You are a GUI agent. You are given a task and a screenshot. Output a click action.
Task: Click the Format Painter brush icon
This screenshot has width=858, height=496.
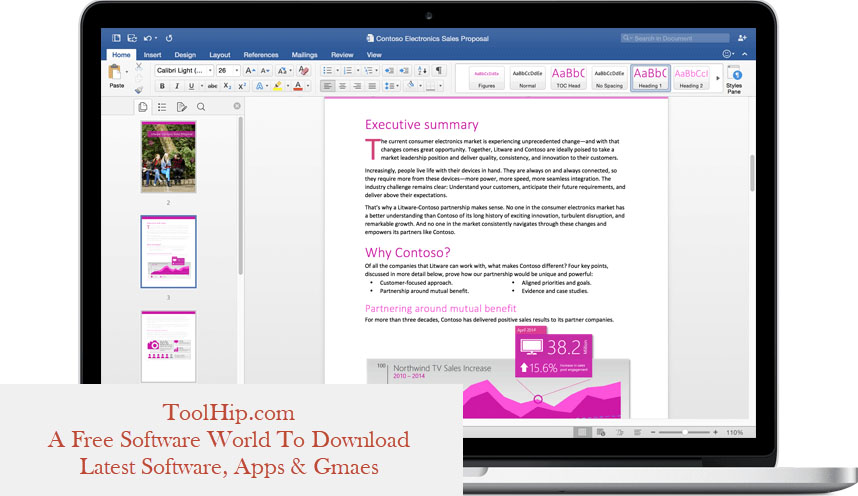(x=139, y=89)
